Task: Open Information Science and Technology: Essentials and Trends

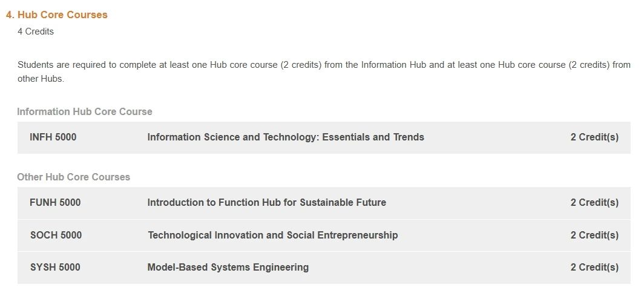Action: click(x=285, y=137)
